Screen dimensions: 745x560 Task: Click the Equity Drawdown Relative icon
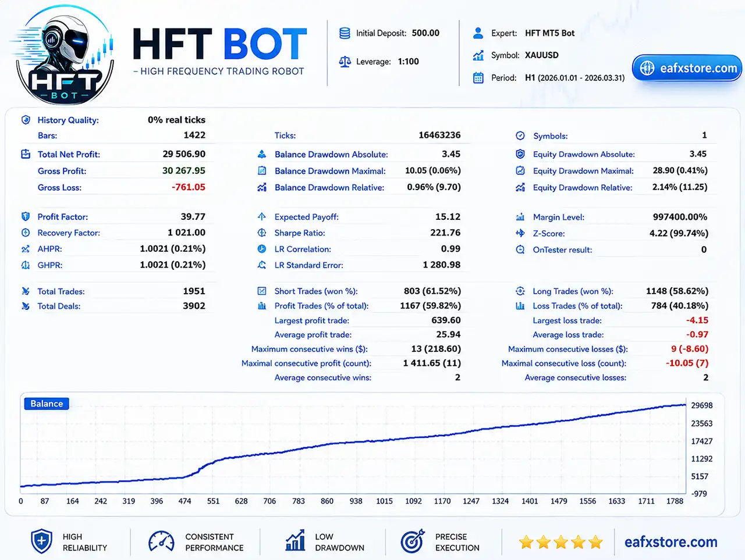pyautogui.click(x=520, y=187)
